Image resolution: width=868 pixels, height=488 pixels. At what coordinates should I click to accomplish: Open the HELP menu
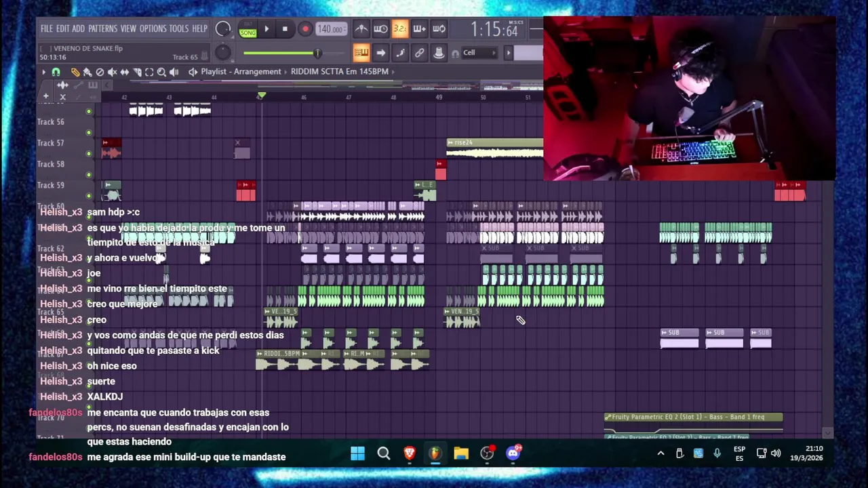click(200, 29)
